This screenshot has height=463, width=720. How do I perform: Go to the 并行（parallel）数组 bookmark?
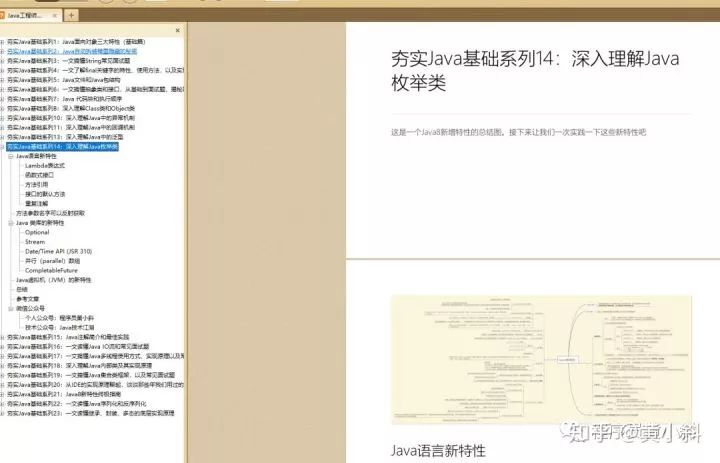pos(52,261)
